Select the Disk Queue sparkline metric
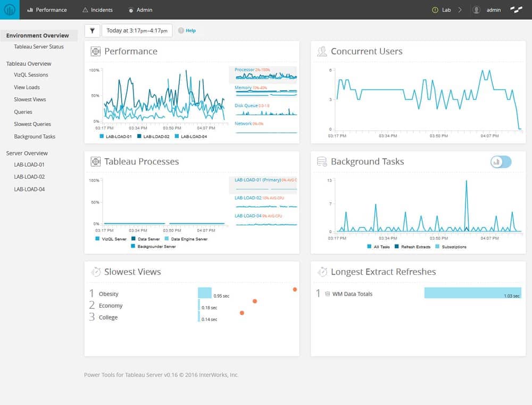This screenshot has width=532, height=405. pos(263,110)
